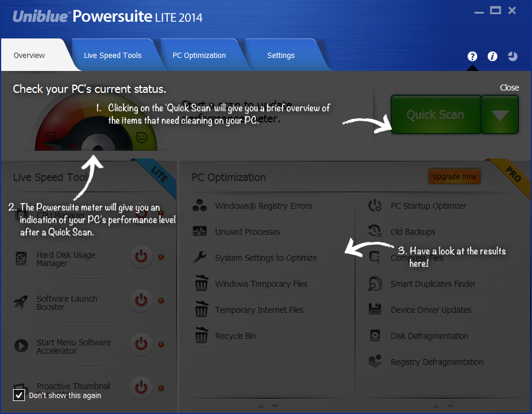Click the Unused Processes pulse icon
The width and height of the screenshot is (532, 414).
click(200, 231)
